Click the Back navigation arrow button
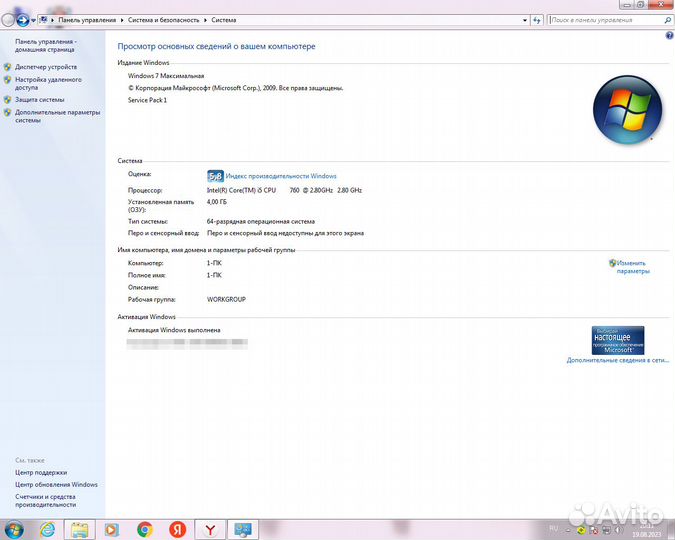 (8, 20)
